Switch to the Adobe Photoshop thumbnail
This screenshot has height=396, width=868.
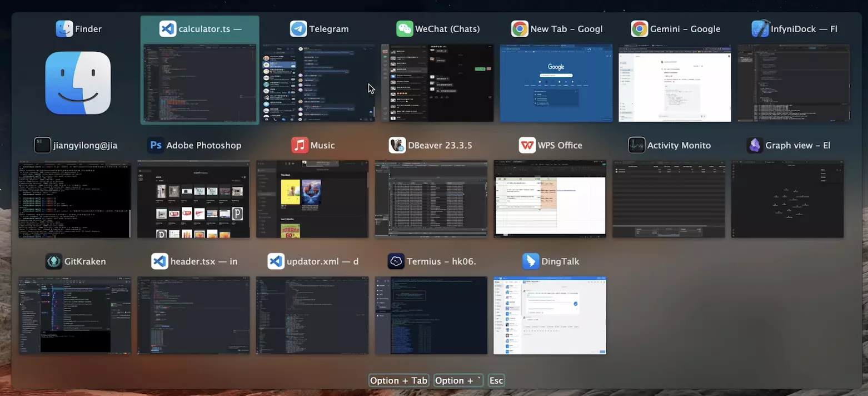tap(194, 199)
